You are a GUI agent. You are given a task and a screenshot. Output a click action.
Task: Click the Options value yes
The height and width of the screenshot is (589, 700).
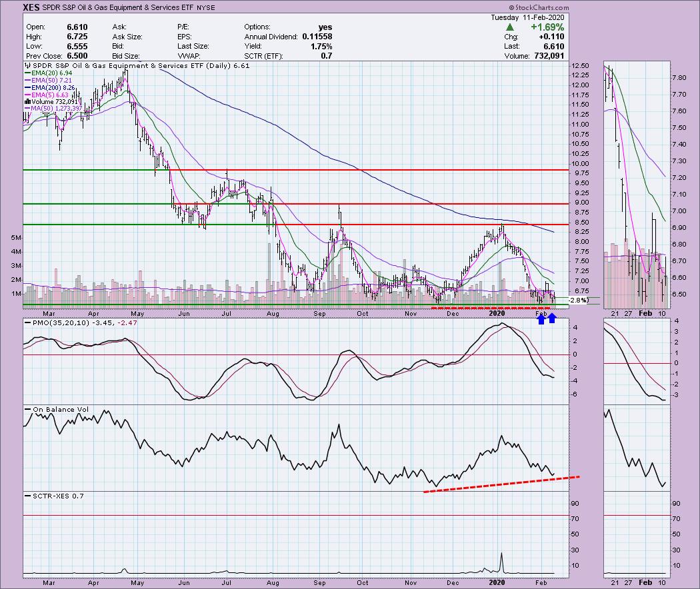[x=325, y=27]
